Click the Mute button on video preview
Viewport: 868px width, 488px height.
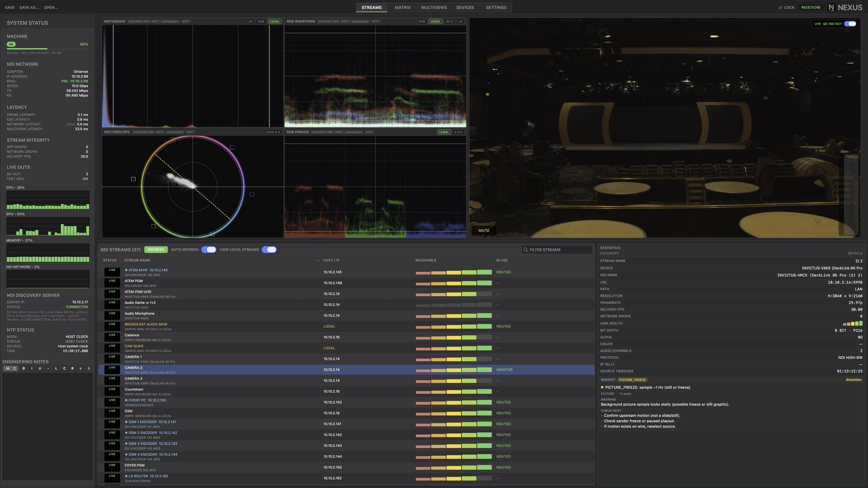484,231
